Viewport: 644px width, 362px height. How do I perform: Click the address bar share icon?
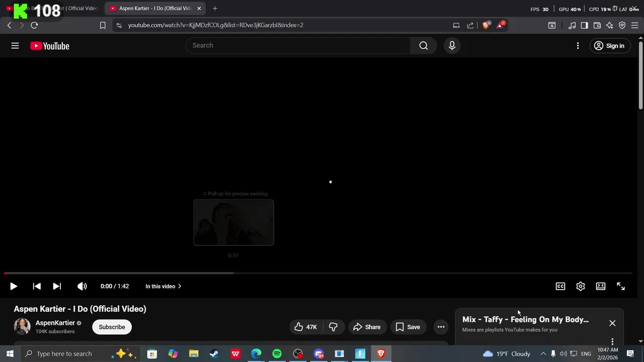coord(470,25)
